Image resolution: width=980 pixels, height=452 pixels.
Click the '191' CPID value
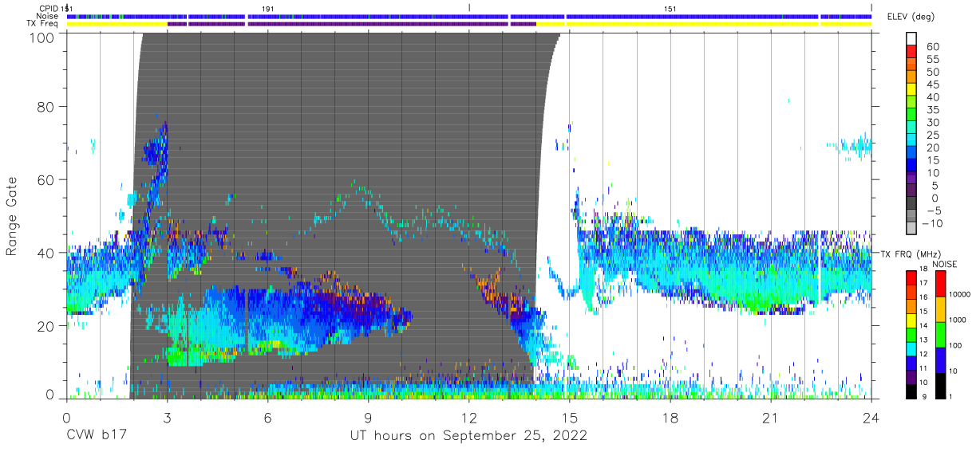point(267,8)
